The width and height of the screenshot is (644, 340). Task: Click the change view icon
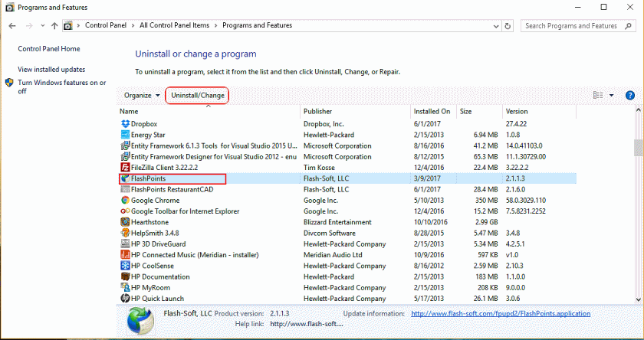point(598,96)
